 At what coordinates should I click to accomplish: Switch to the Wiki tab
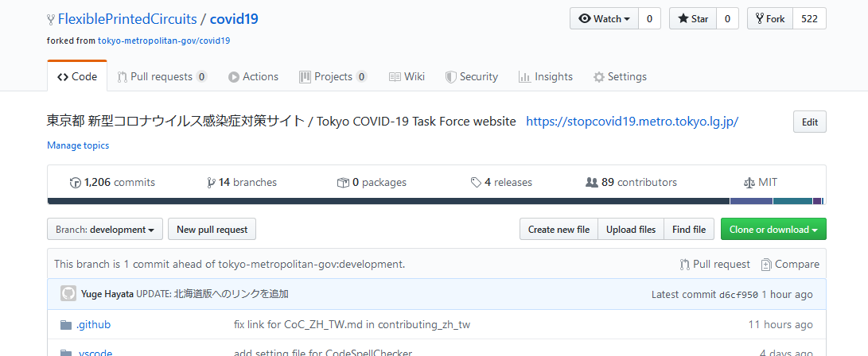[x=407, y=77]
